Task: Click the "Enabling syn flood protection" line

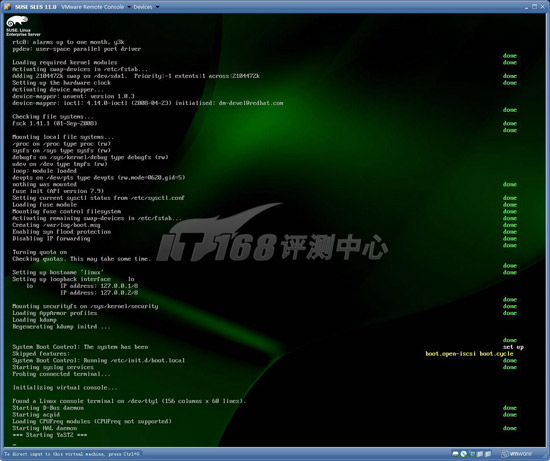Action: (62, 232)
